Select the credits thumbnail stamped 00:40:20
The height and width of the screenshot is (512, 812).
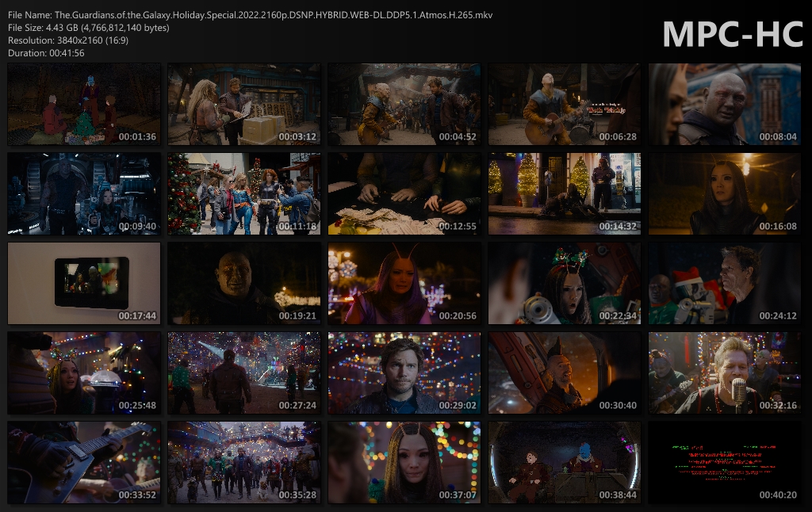[x=725, y=462]
